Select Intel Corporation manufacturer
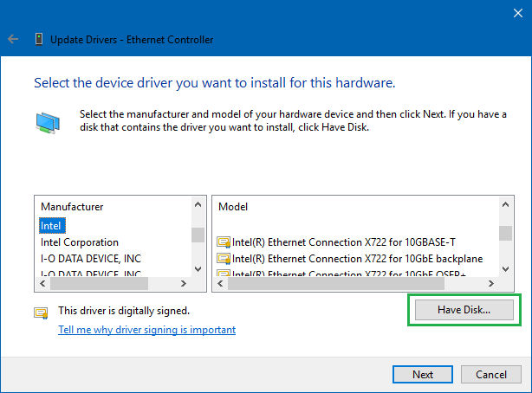532x393 pixels. click(80, 242)
